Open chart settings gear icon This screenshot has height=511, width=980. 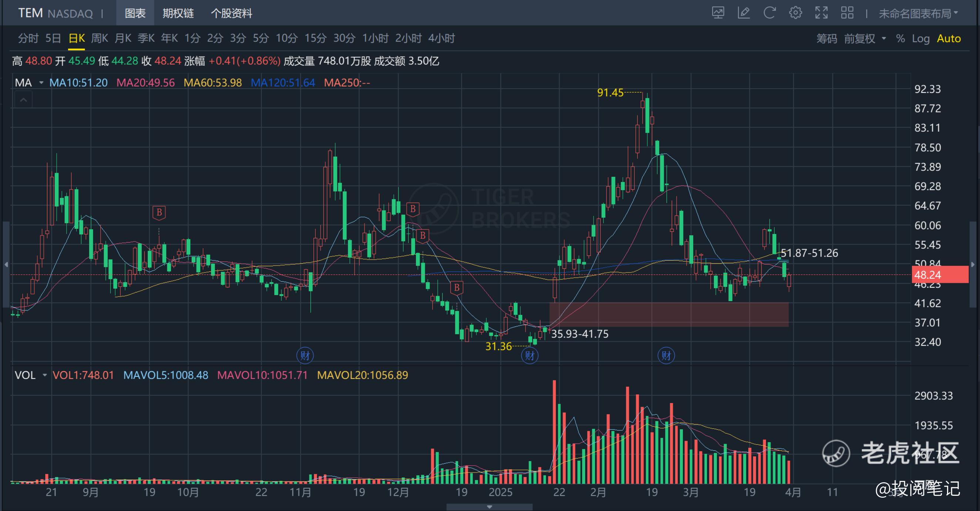[795, 13]
